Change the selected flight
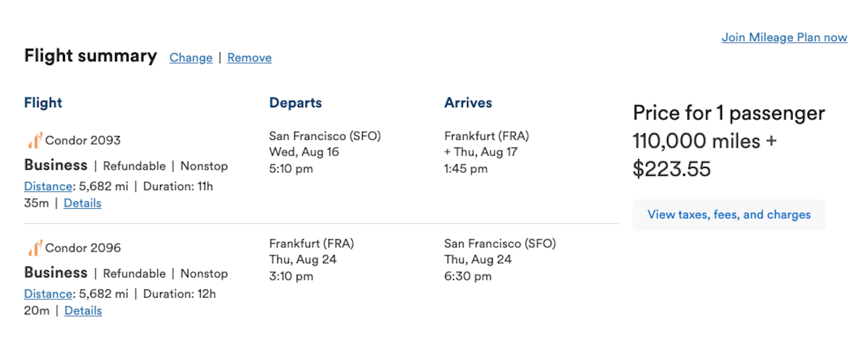Screen dimensions: 868x342 point(190,57)
